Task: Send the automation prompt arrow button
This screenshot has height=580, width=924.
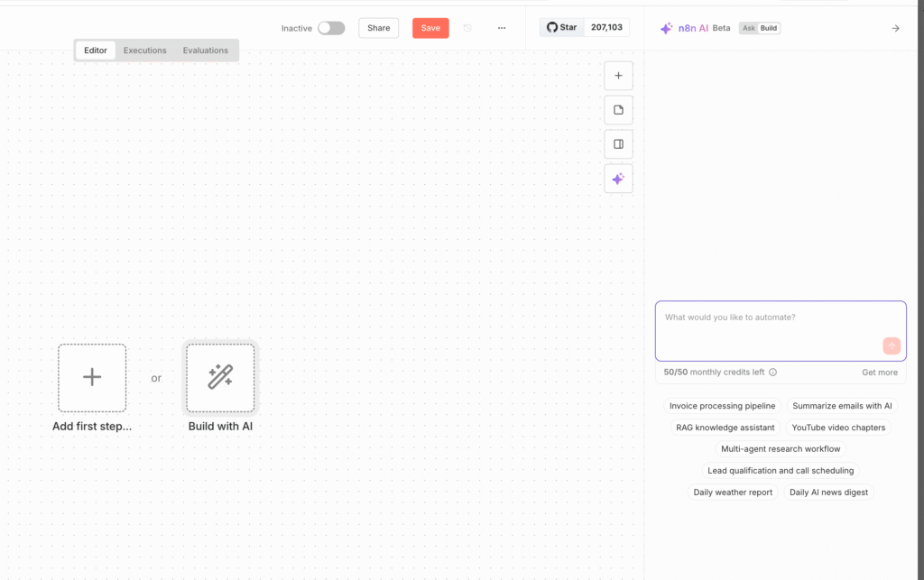Action: point(891,345)
